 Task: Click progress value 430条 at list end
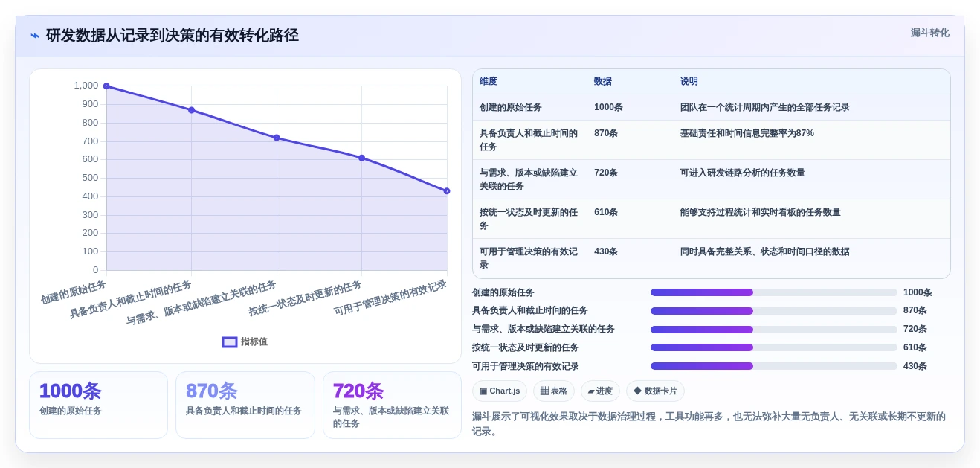(915, 366)
